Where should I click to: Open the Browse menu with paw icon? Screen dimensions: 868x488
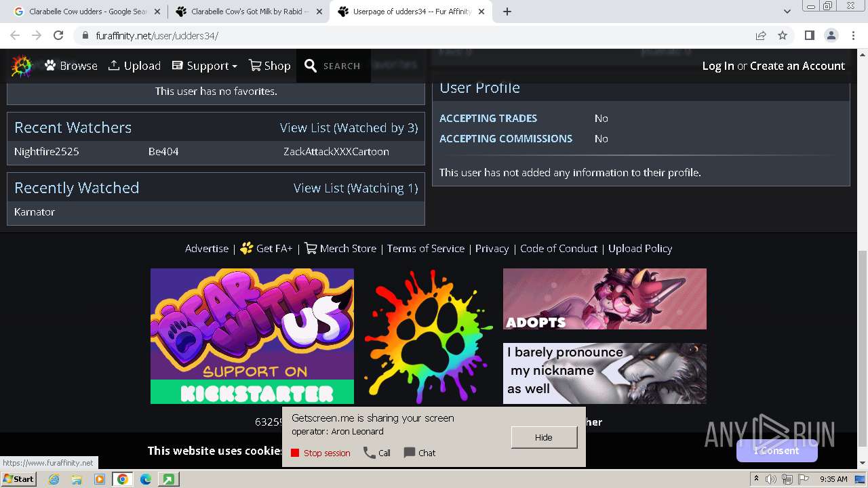[x=71, y=66]
